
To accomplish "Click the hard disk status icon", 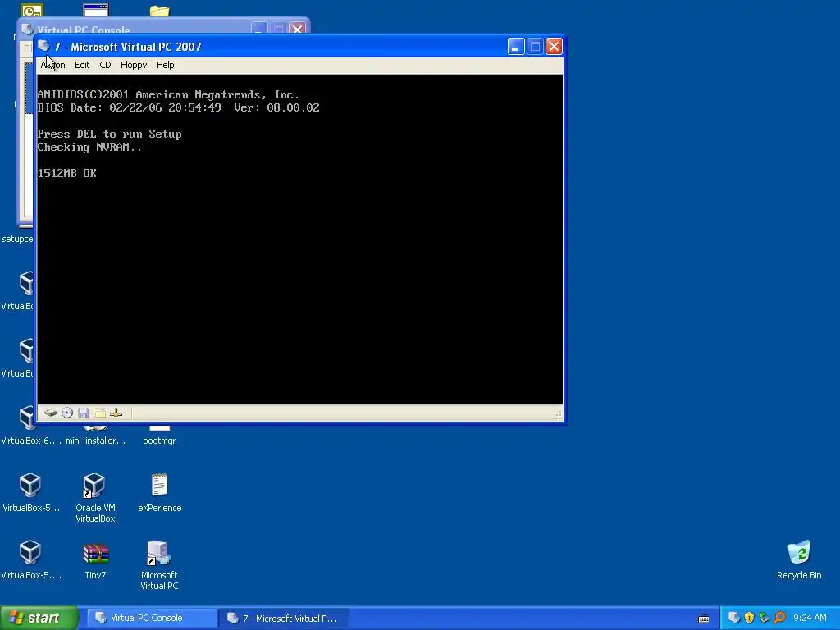I will pyautogui.click(x=50, y=413).
